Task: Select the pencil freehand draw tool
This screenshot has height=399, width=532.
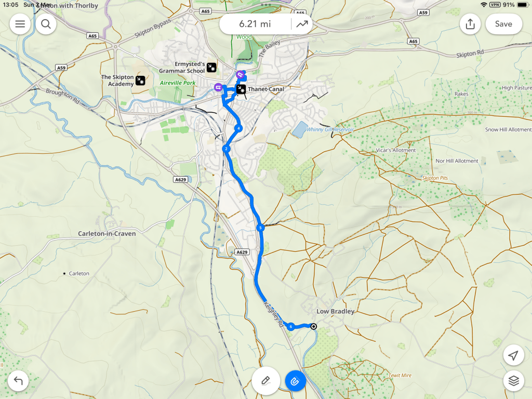Action: [x=265, y=381]
